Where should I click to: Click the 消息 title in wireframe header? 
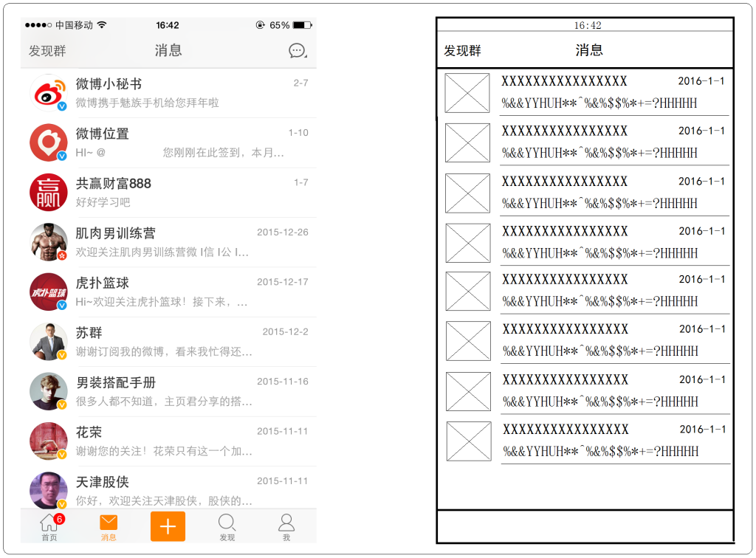click(x=589, y=50)
